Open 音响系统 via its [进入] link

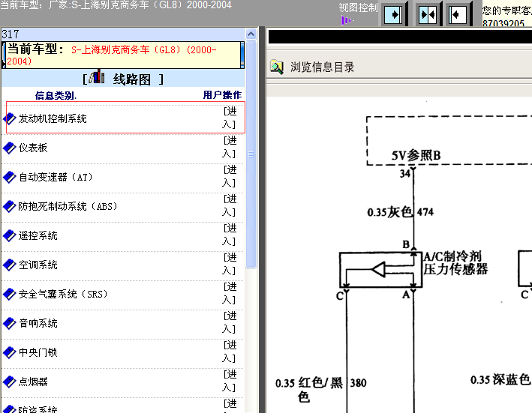pos(230,322)
